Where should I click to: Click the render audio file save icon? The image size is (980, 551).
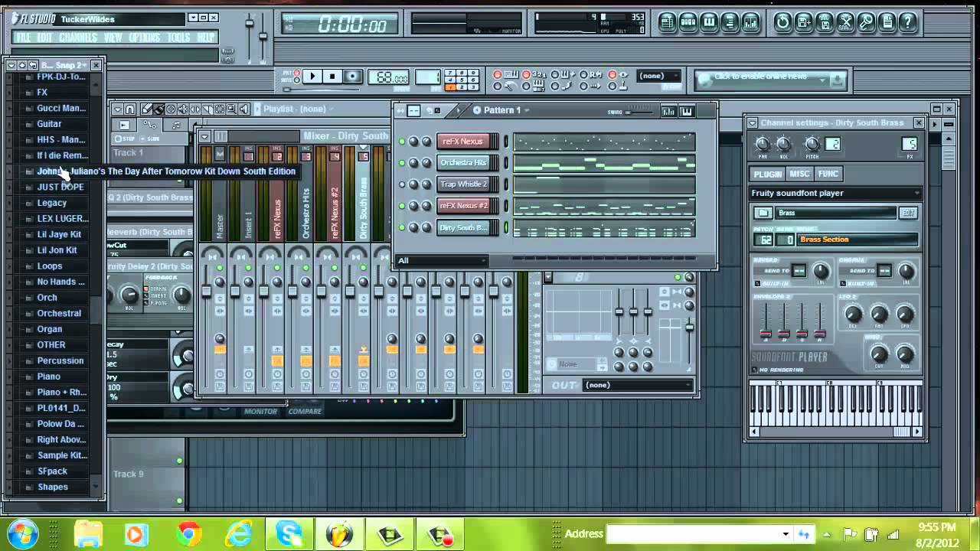(825, 22)
